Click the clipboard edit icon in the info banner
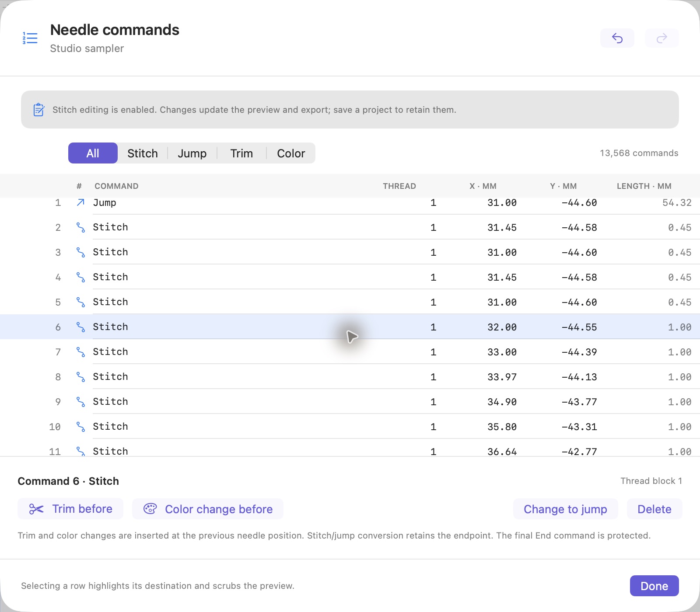Screen dimensions: 700x612 39,109
